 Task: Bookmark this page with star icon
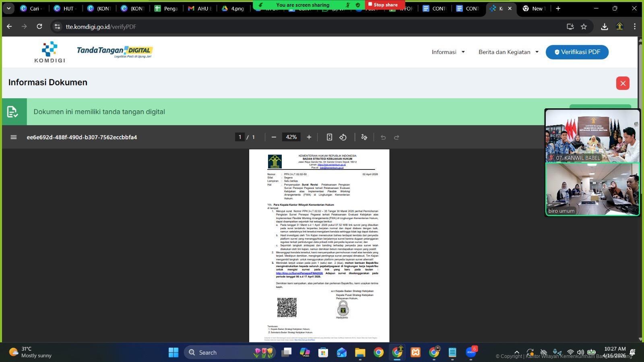tap(584, 27)
